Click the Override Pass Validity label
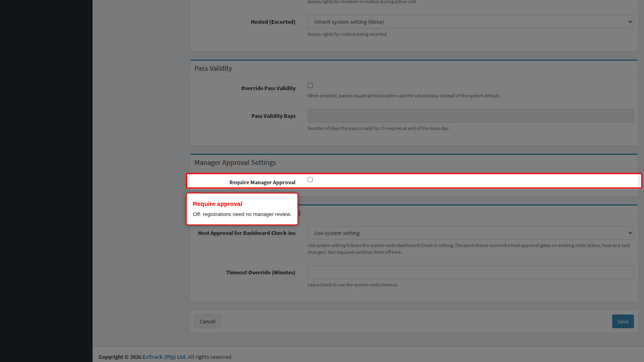Viewport: 644px width, 362px height. pyautogui.click(x=268, y=88)
